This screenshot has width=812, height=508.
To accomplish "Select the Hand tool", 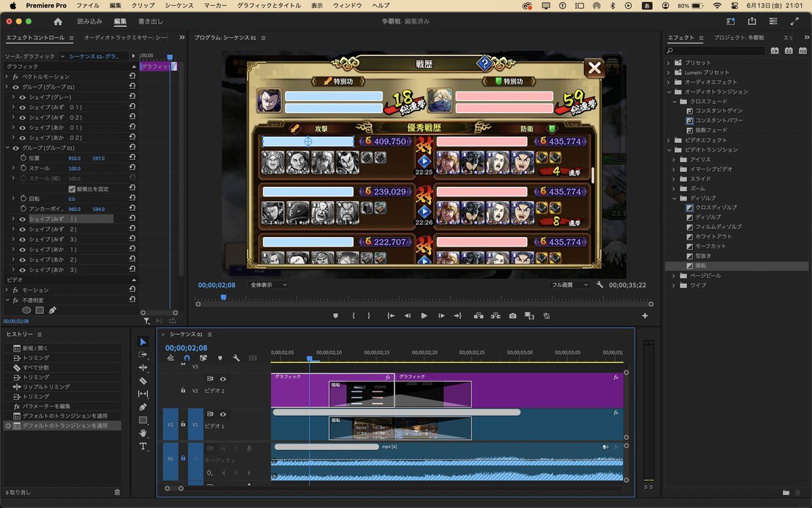I will click(x=143, y=433).
